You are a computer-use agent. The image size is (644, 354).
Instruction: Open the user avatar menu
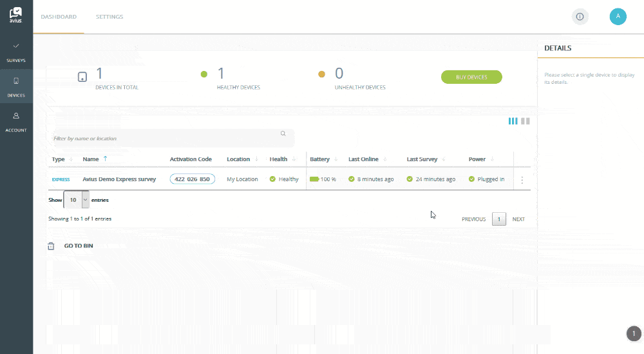pyautogui.click(x=618, y=17)
